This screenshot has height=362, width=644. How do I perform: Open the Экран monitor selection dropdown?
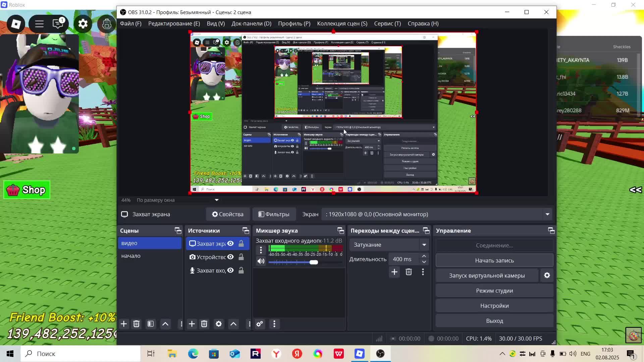pos(547,214)
